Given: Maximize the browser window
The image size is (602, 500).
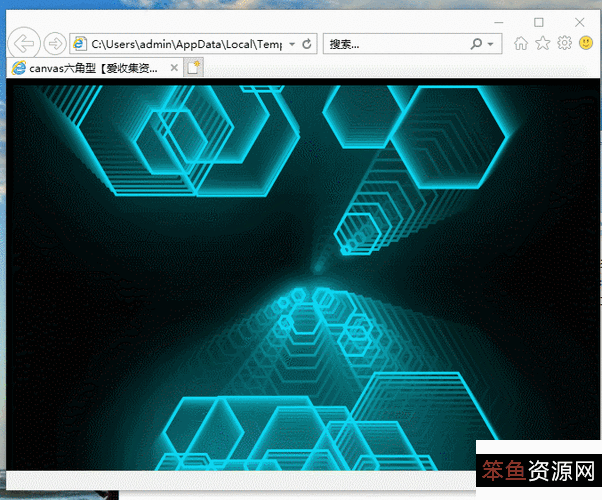Looking at the screenshot, I should click(x=539, y=21).
